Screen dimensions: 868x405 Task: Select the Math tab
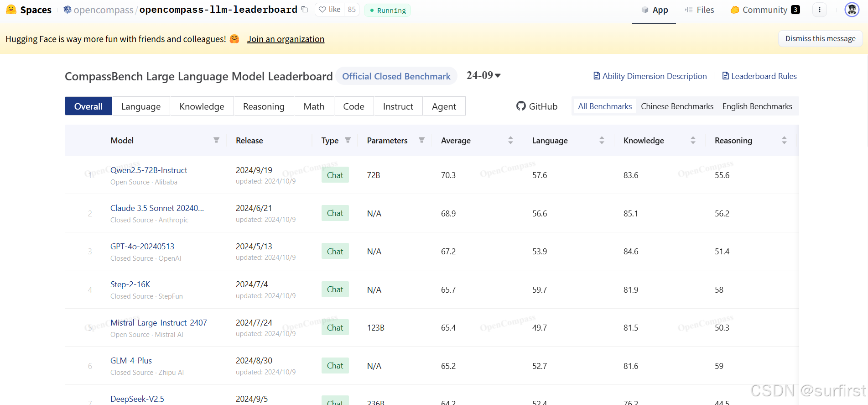[x=314, y=106]
